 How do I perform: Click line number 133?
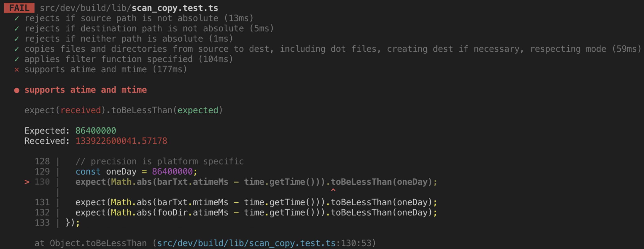42,223
